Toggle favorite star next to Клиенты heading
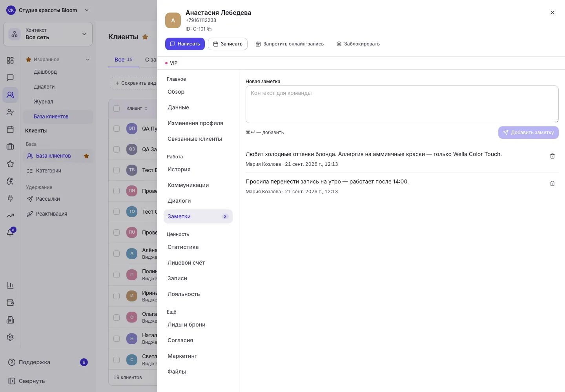The height and width of the screenshot is (392, 565). pos(145,37)
